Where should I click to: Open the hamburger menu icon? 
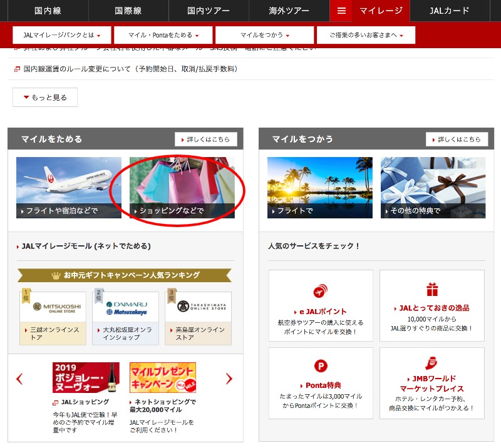tap(341, 11)
